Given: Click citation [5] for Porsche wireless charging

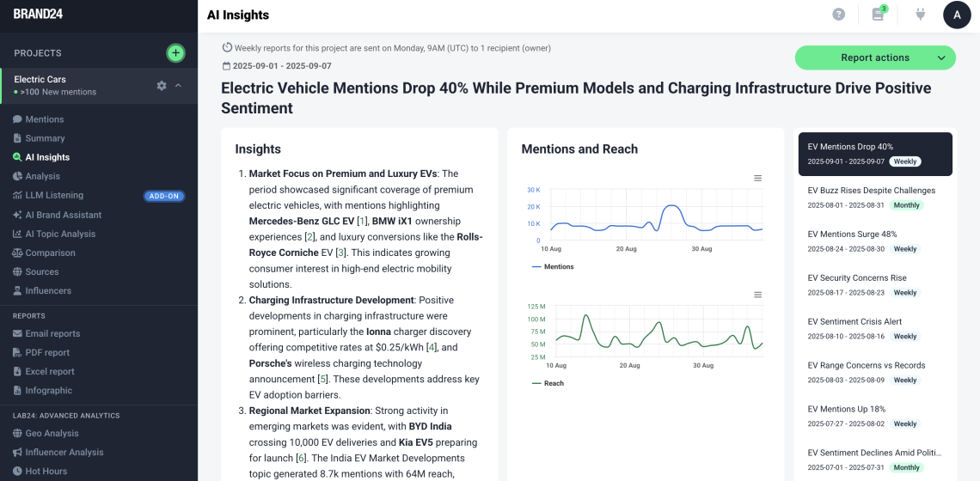Looking at the screenshot, I should point(322,379).
